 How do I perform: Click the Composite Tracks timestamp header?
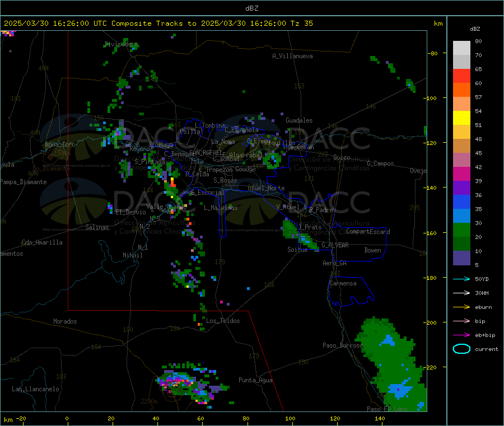[x=158, y=24]
